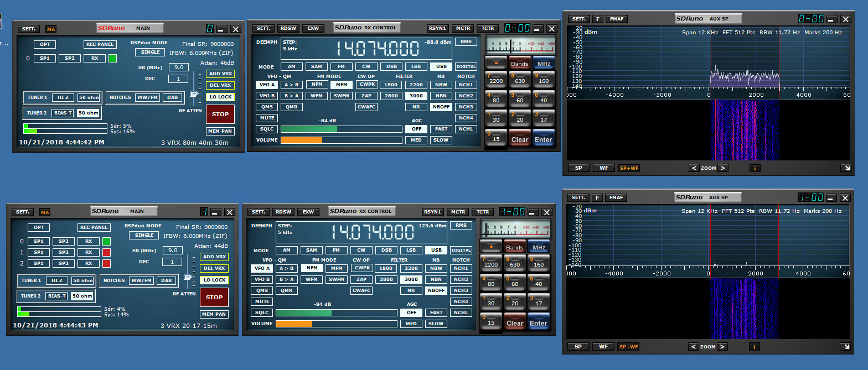The image size is (868, 370).
Task: Click the resize arrow icon in 1-00 AUX SP
Action: (x=845, y=347)
